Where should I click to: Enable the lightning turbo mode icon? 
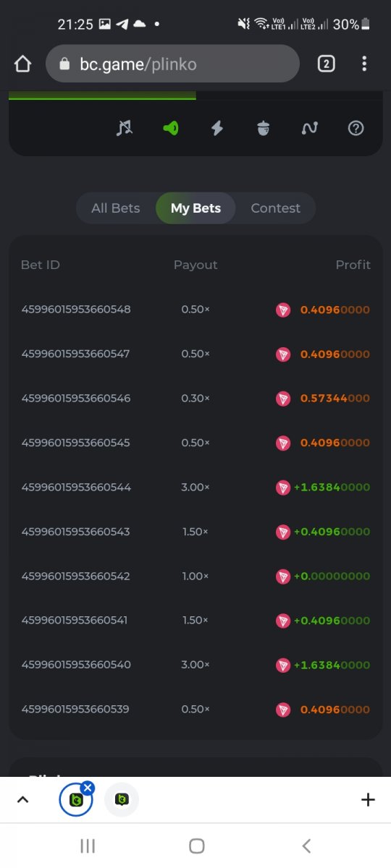pos(216,128)
